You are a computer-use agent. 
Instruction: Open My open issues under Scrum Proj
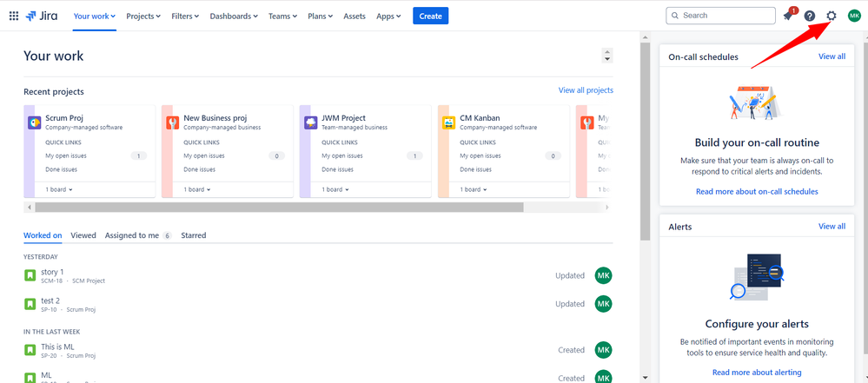pos(66,155)
